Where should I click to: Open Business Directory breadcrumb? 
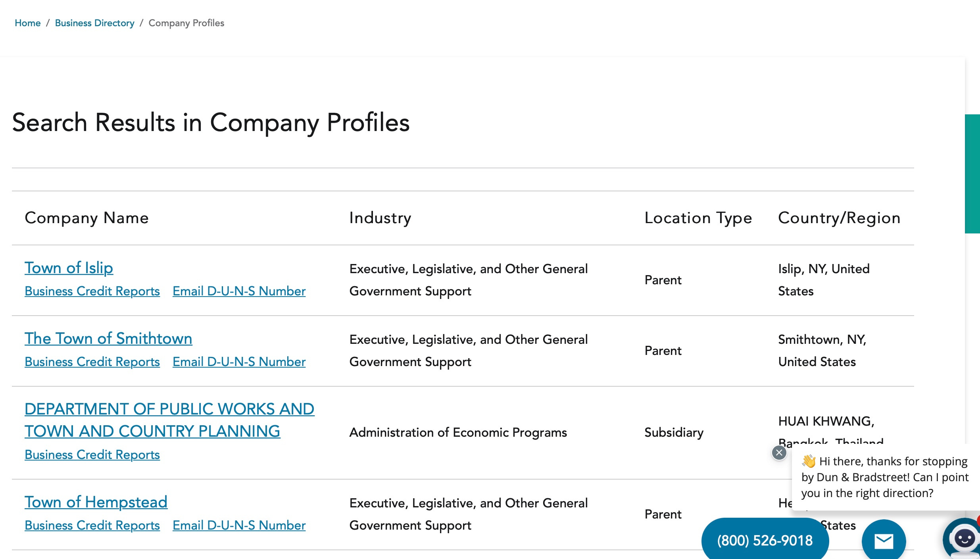click(94, 23)
